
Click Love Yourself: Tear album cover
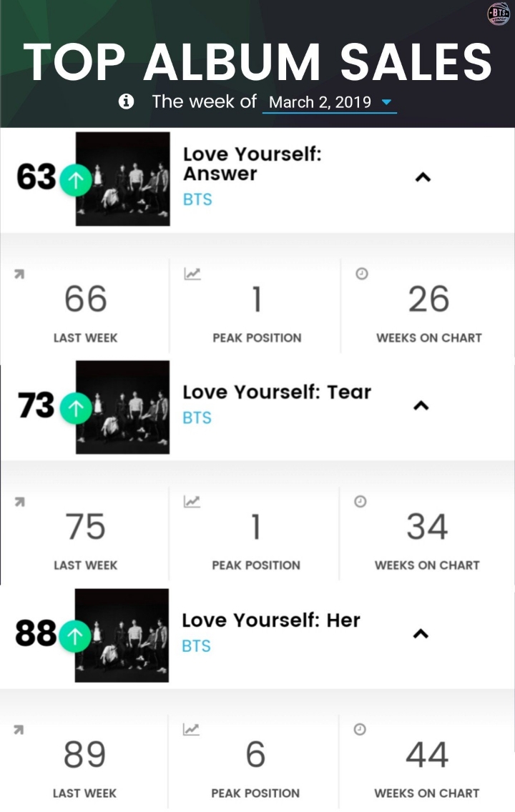point(123,407)
